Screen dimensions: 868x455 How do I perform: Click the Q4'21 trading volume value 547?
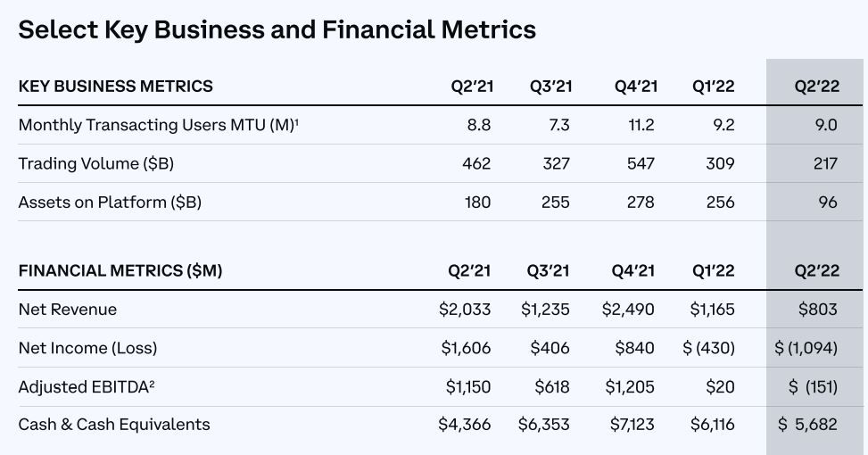point(641,164)
